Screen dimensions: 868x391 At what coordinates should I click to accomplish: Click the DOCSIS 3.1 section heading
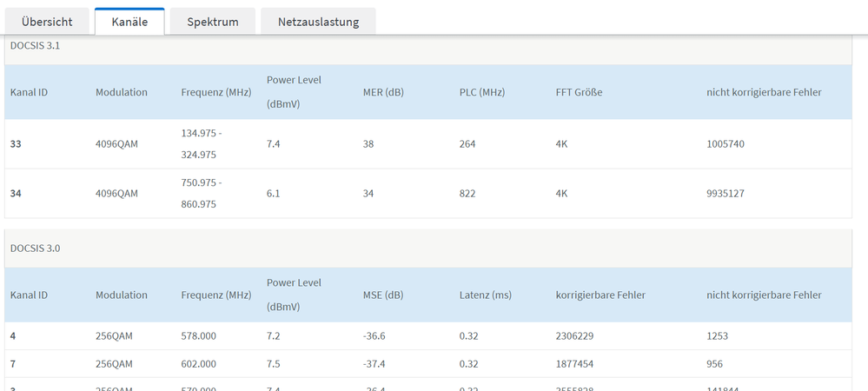[36, 46]
